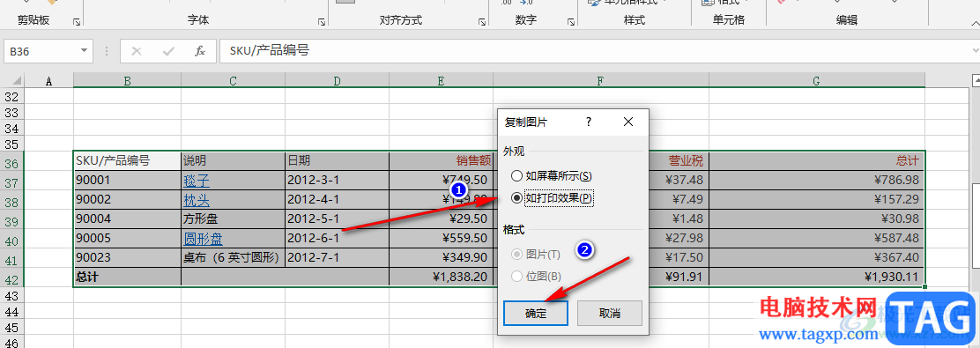Click cell 90001 in column B
This screenshot has width=980, height=348.
(x=127, y=180)
